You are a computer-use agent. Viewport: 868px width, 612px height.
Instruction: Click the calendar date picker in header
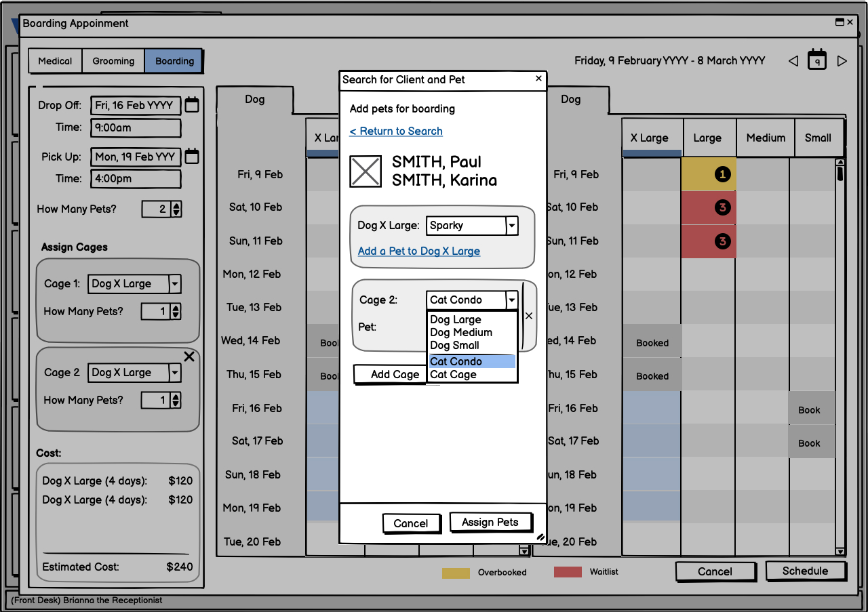click(x=817, y=60)
